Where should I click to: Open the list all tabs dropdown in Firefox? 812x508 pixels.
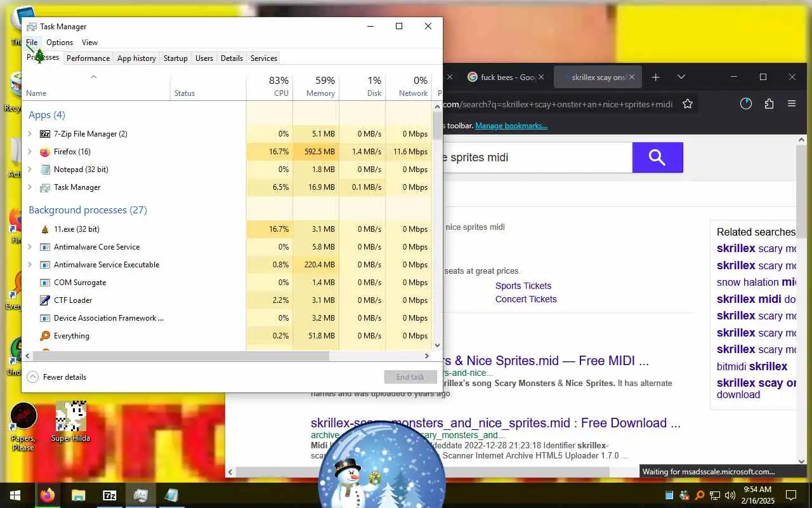pyautogui.click(x=681, y=77)
